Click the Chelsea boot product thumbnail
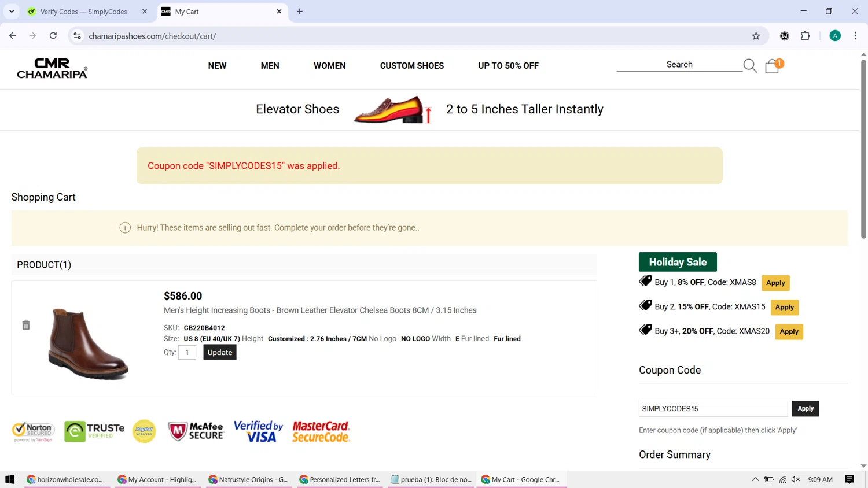Viewport: 868px width, 488px height. pyautogui.click(x=87, y=343)
